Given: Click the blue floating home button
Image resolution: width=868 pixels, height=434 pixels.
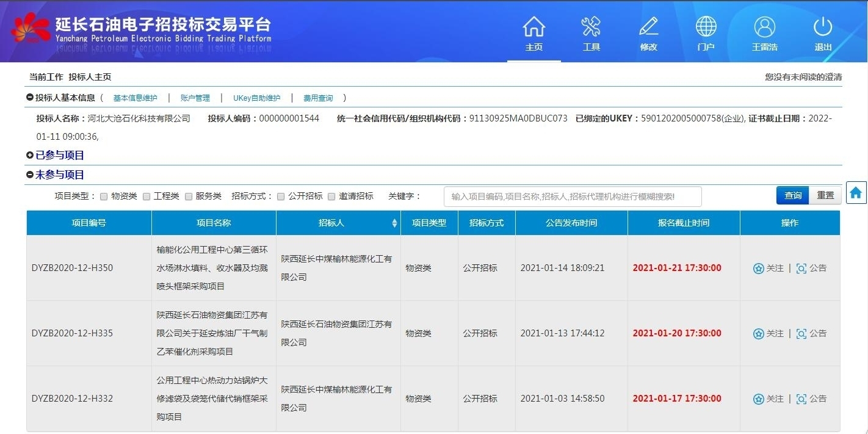Looking at the screenshot, I should click(856, 193).
